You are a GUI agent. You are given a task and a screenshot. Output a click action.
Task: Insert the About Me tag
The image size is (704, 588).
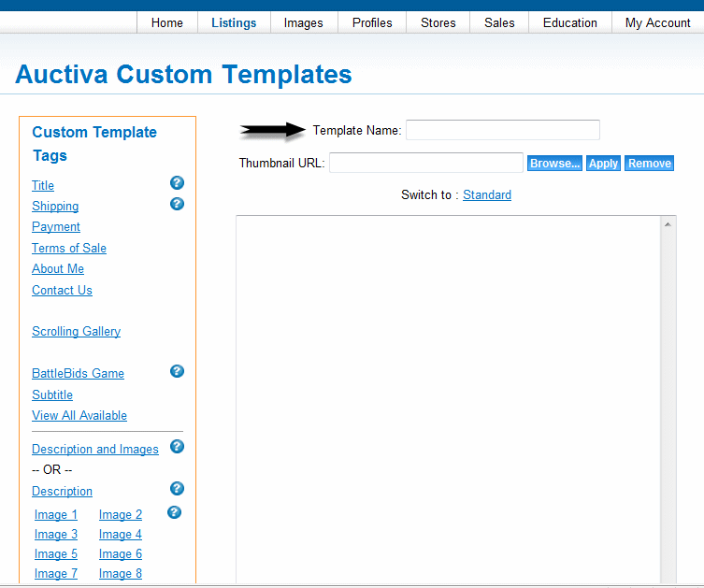pyautogui.click(x=58, y=268)
